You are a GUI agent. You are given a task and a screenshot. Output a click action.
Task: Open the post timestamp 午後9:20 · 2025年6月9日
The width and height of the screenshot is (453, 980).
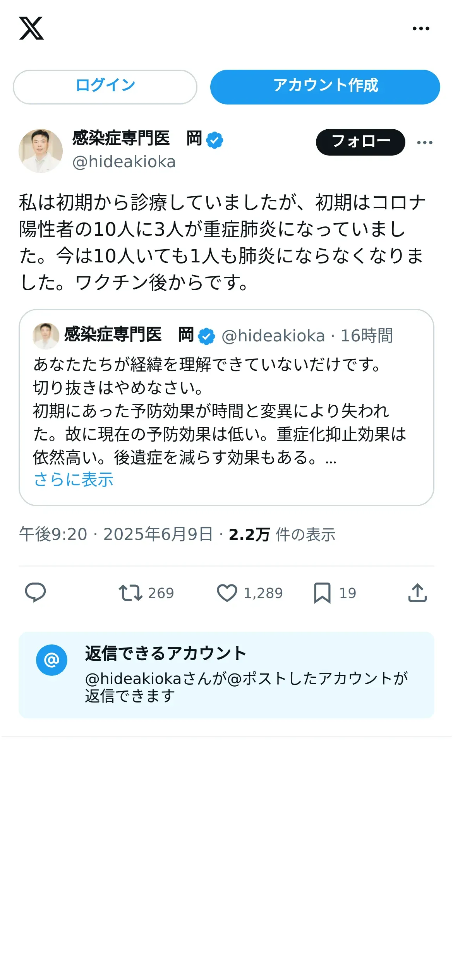(x=116, y=535)
